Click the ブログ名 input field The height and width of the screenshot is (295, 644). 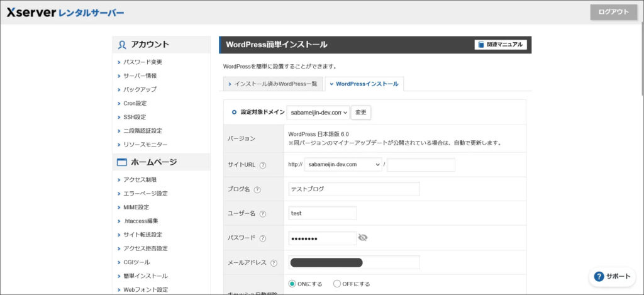coord(354,189)
